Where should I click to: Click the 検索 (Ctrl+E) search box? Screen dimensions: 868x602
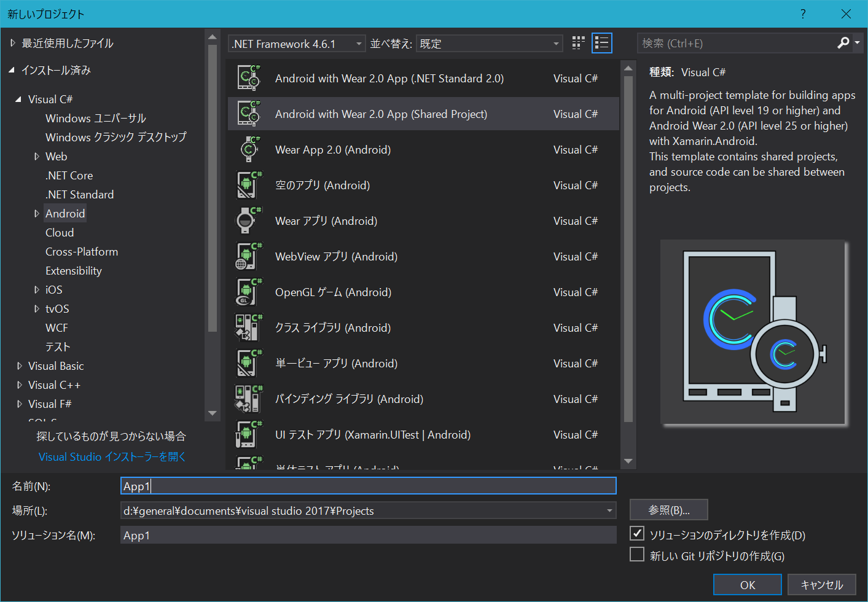pos(737,43)
